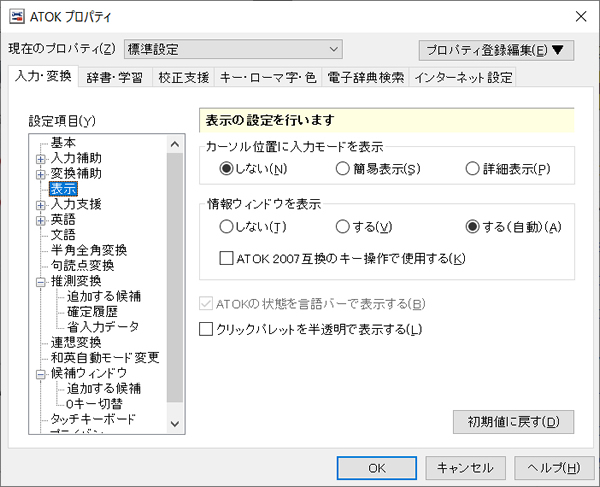Select 和英自動モード変更 tree item

pos(105,357)
